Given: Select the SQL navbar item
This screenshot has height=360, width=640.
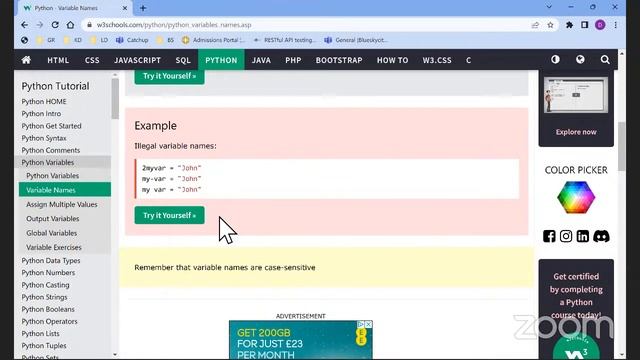Looking at the screenshot, I should click(x=183, y=60).
